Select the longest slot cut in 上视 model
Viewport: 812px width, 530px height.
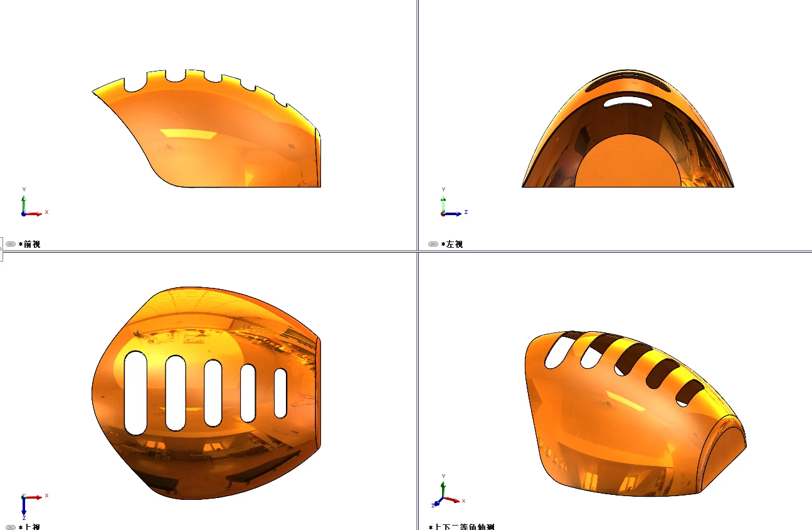tap(135, 393)
